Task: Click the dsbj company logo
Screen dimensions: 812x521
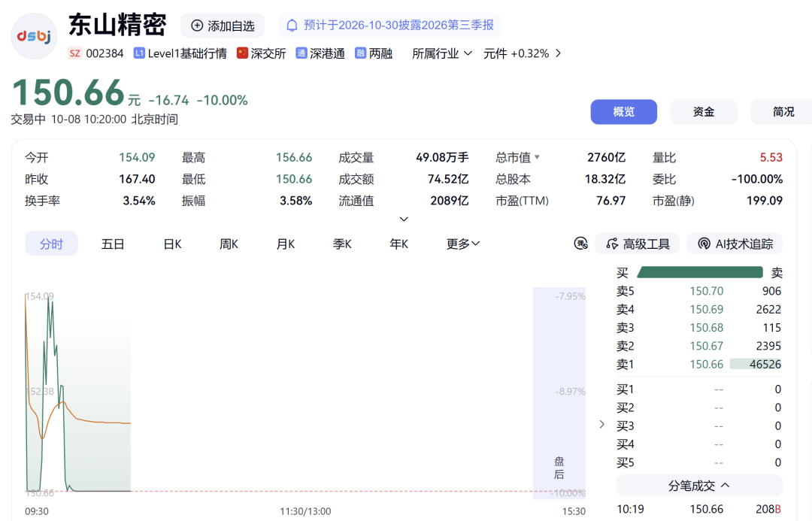Action: tap(34, 36)
